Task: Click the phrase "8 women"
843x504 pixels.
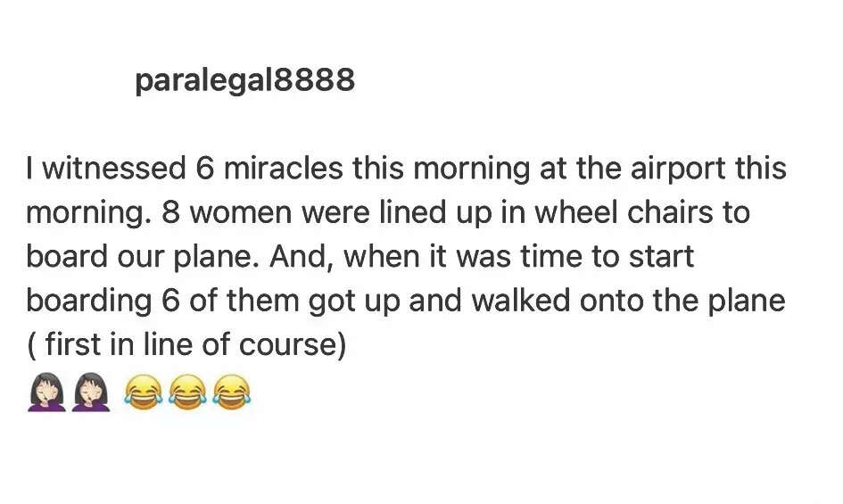Action: [216, 213]
